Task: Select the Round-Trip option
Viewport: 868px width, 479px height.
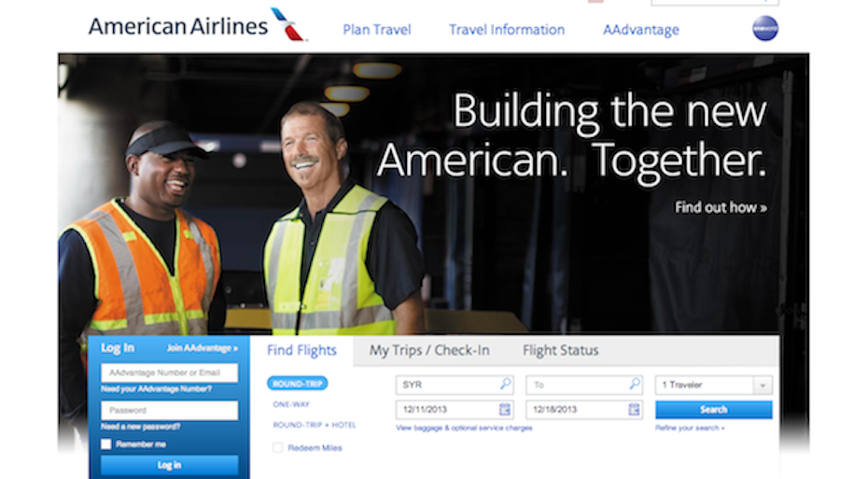Action: 298,383
